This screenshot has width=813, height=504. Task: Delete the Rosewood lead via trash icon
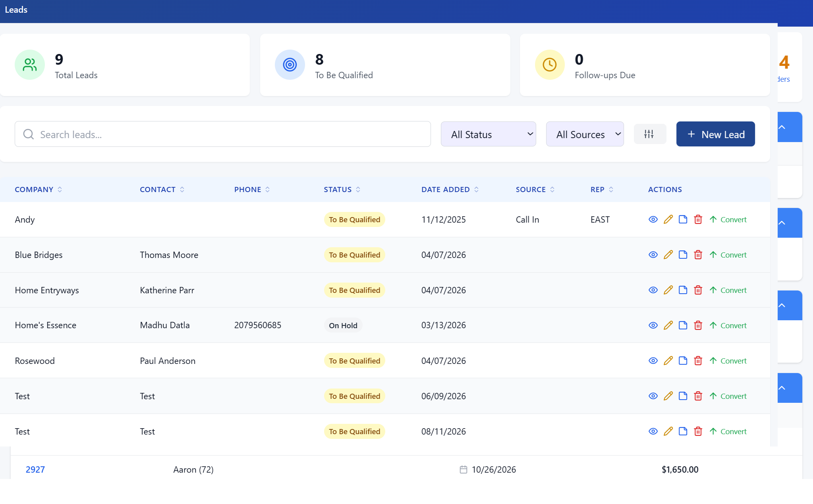click(x=698, y=361)
